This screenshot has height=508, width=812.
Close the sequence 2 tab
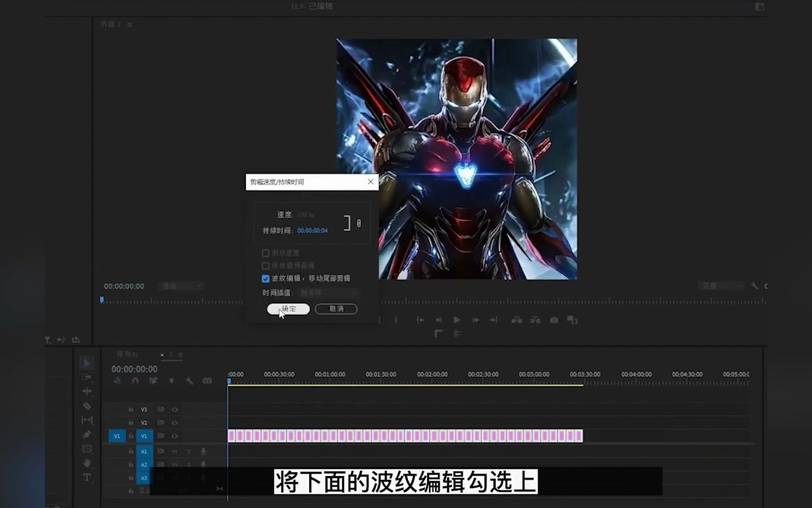pos(162,355)
